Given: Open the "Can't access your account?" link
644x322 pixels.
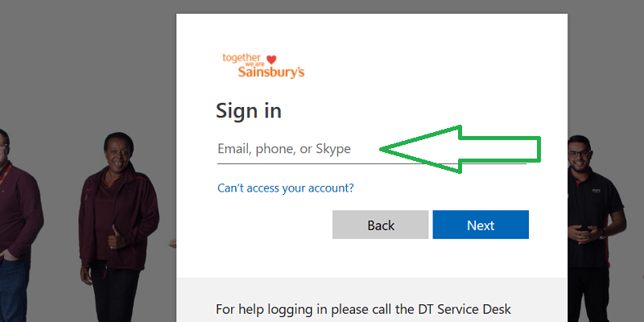Looking at the screenshot, I should pyautogui.click(x=285, y=188).
